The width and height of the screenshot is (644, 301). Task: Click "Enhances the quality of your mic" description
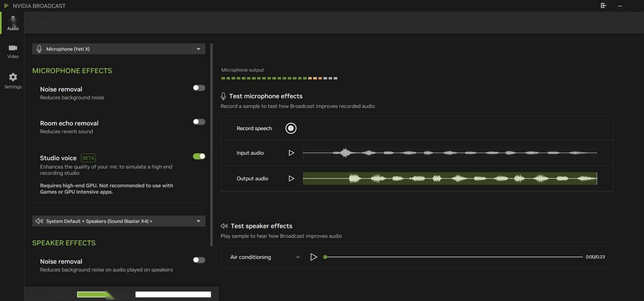106,170
